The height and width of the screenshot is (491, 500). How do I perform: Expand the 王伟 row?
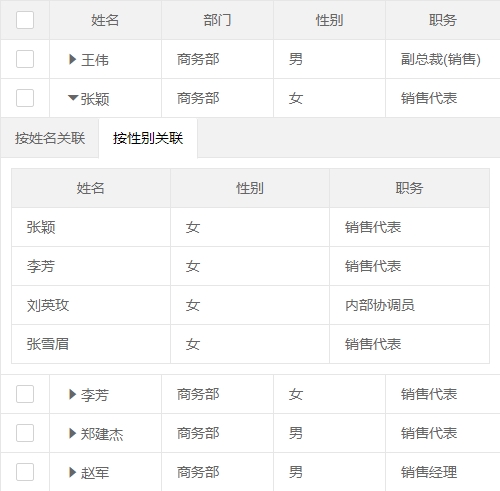[x=72, y=59]
